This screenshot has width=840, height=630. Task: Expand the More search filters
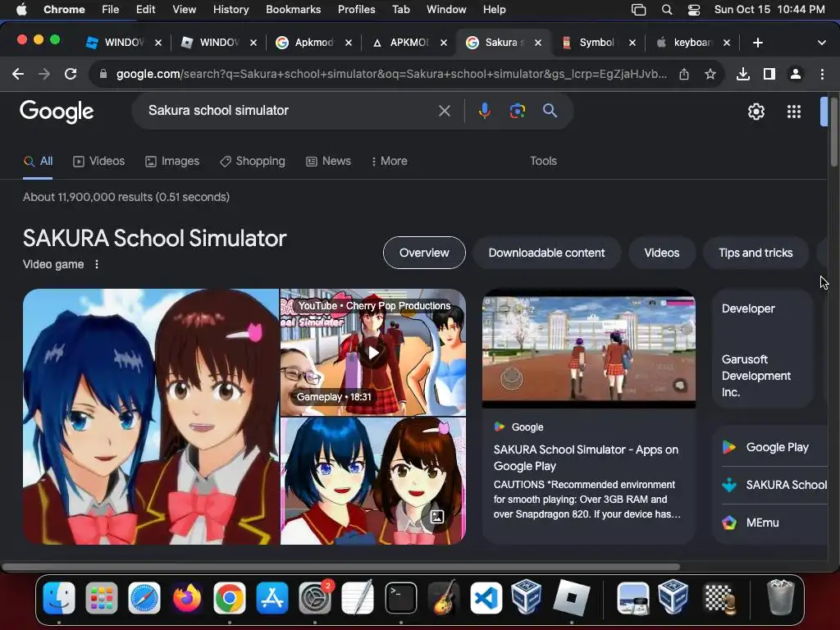tap(390, 162)
